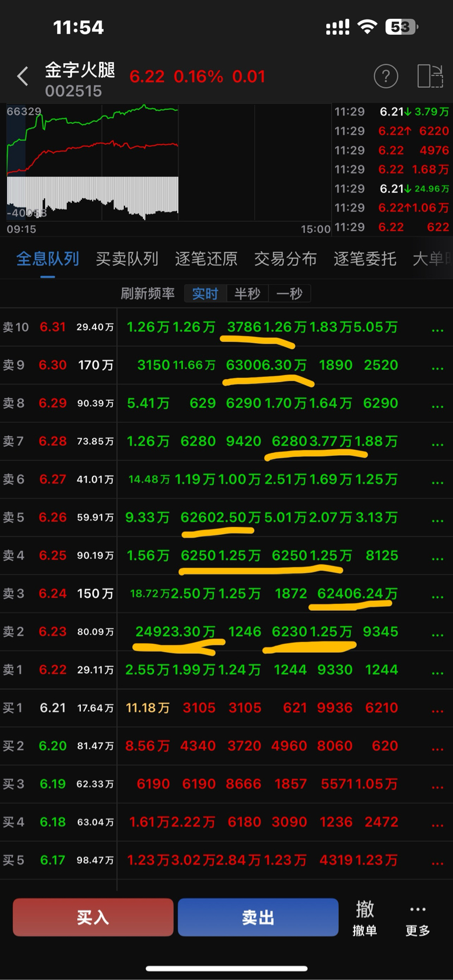Select 买2 price 6.20
Viewport: 453px width, 980px height.
[52, 746]
